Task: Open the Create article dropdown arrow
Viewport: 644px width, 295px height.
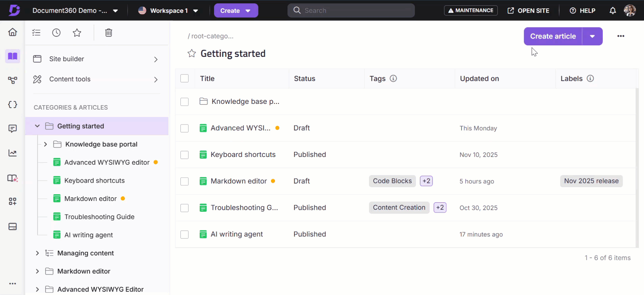Action: click(592, 37)
